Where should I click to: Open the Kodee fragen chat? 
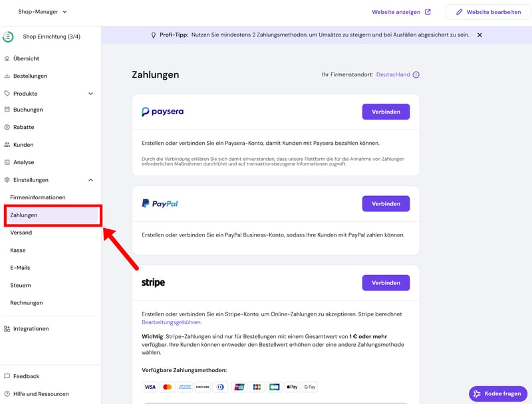[497, 393]
